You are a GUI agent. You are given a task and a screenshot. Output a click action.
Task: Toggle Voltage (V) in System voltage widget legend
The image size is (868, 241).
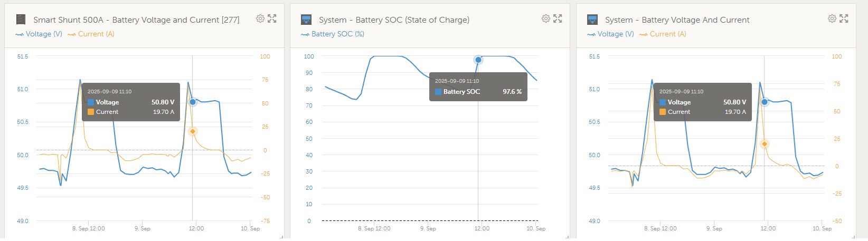pyautogui.click(x=610, y=34)
